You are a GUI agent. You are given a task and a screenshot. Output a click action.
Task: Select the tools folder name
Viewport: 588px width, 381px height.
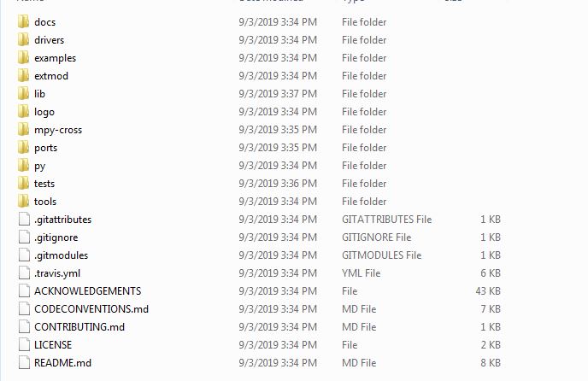click(x=45, y=202)
